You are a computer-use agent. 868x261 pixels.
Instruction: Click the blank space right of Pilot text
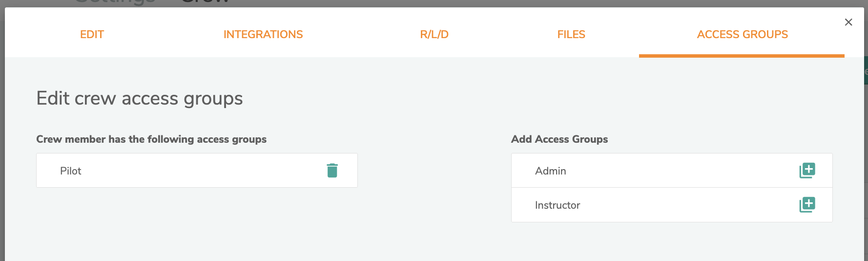point(195,171)
